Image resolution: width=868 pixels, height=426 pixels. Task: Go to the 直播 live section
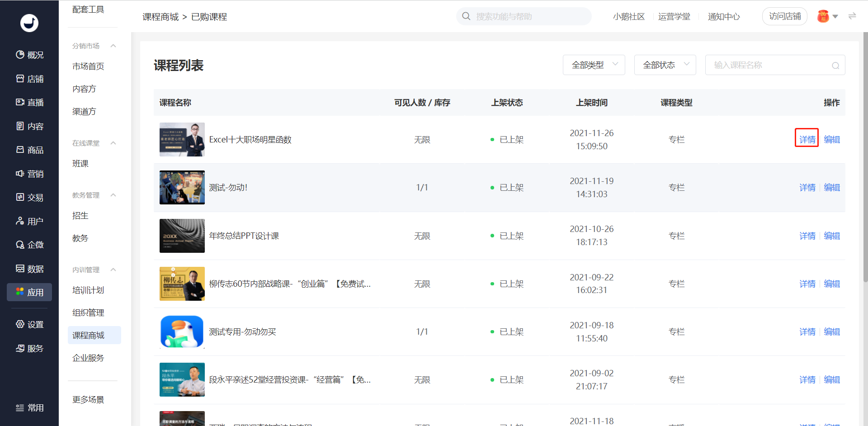(x=29, y=102)
